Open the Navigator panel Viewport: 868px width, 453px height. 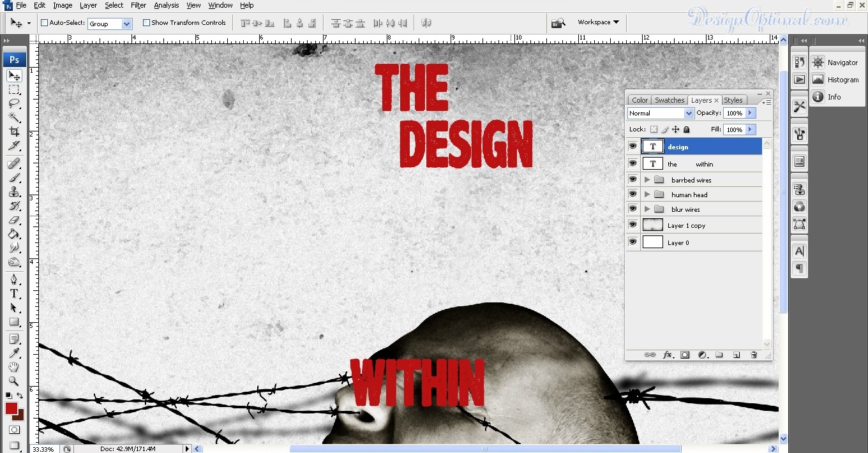(835, 63)
